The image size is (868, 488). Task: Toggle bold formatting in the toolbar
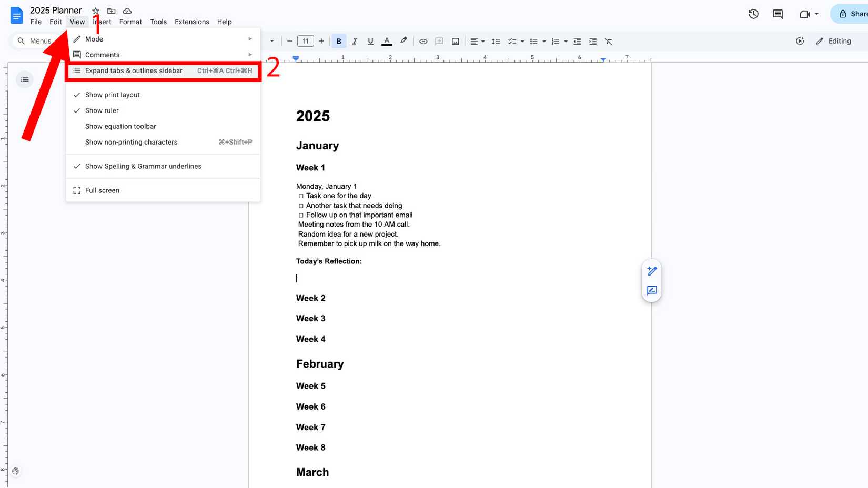click(x=338, y=41)
